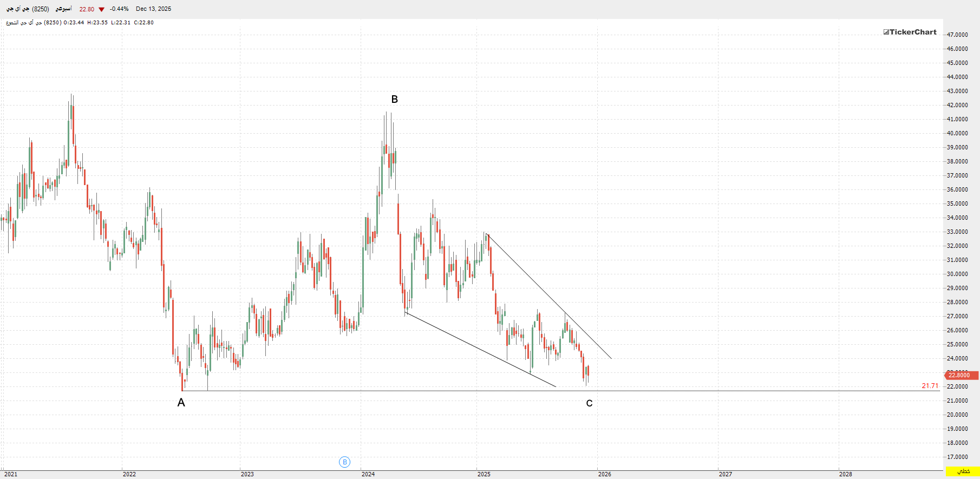Click the -0.44% change percentage

tap(119, 9)
